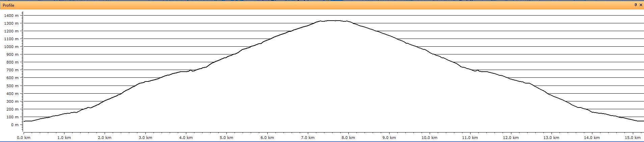Click the 13.0 km distance axis label
This screenshot has height=142, width=644.
pyautogui.click(x=551, y=138)
